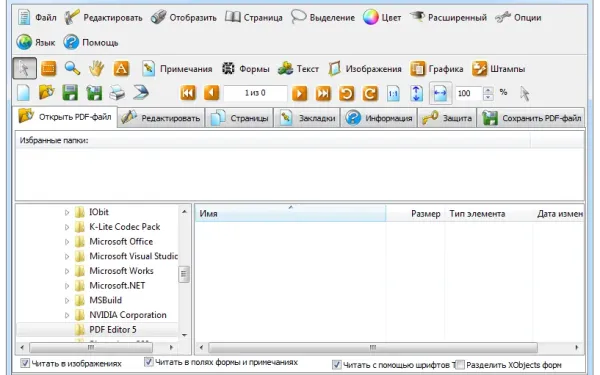Switch to the Закладки tab

coord(307,118)
